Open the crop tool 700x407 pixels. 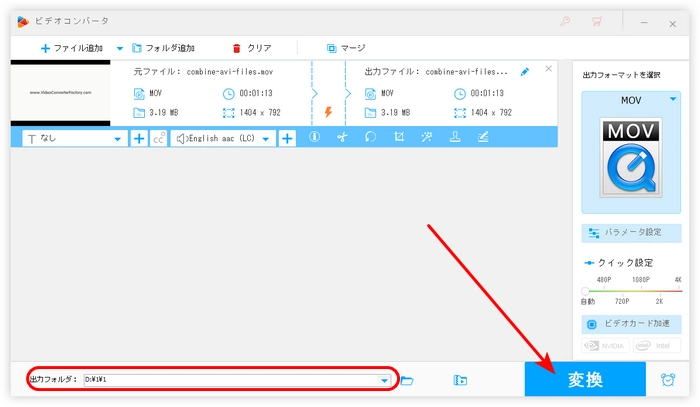tap(399, 137)
